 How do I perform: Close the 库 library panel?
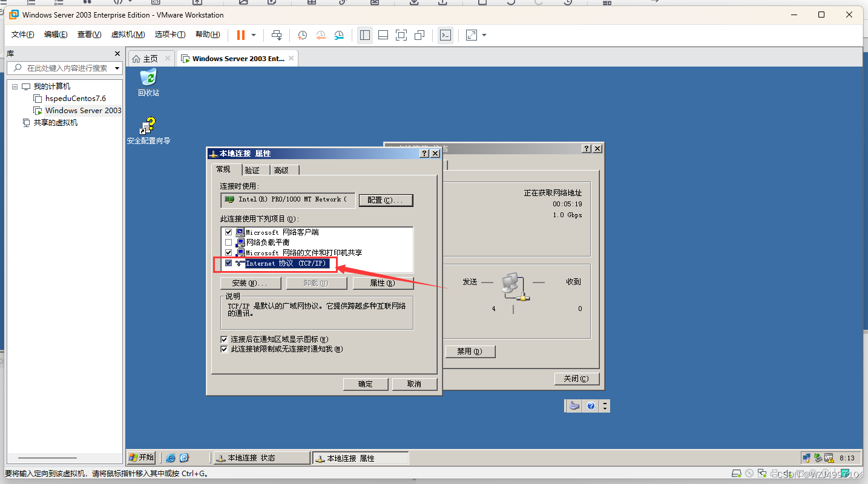click(117, 54)
